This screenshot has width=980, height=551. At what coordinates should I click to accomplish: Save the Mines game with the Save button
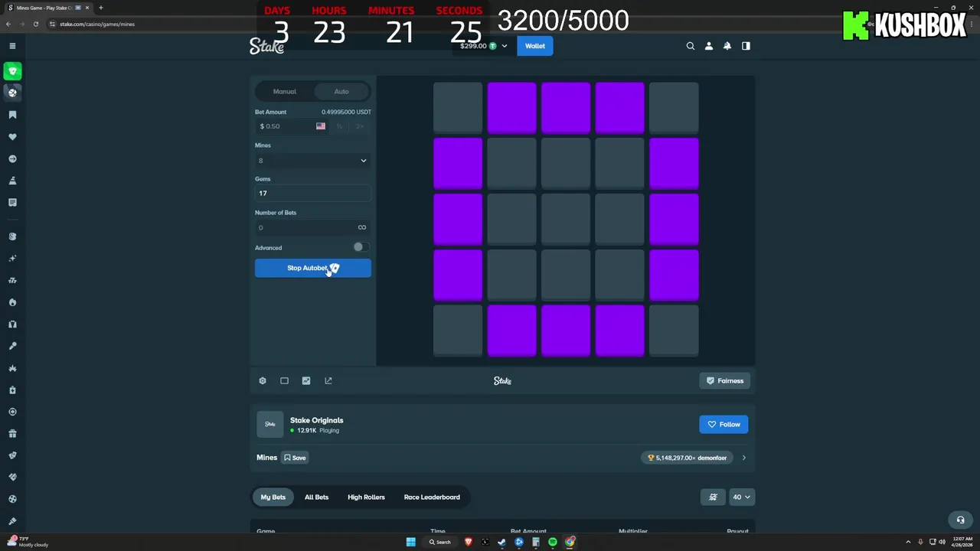295,458
